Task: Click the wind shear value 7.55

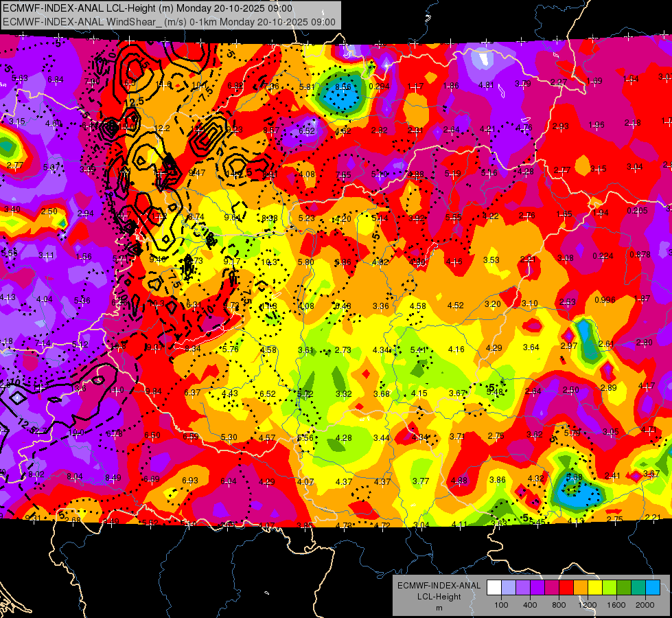Action: [x=343, y=174]
